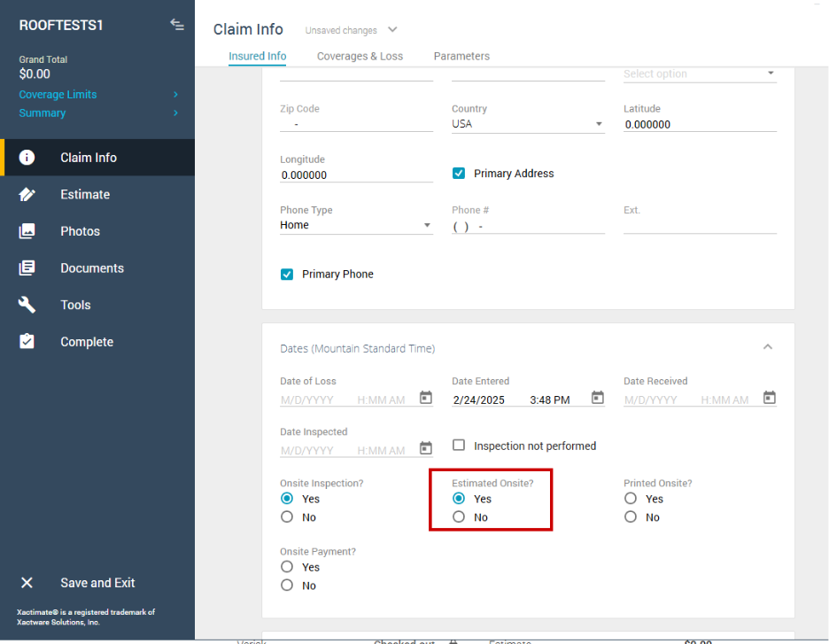
Task: Open the Estimate section pencil icon
Action: pos(27,195)
